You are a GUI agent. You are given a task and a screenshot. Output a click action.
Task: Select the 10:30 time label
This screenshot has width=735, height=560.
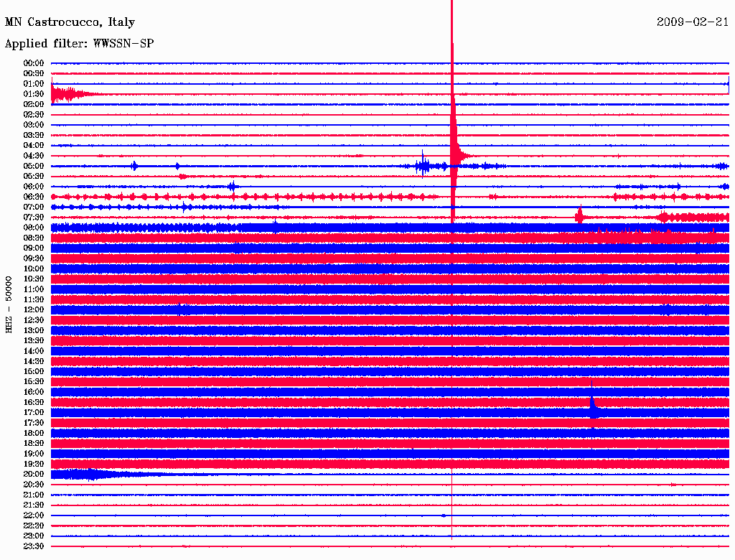coord(34,279)
